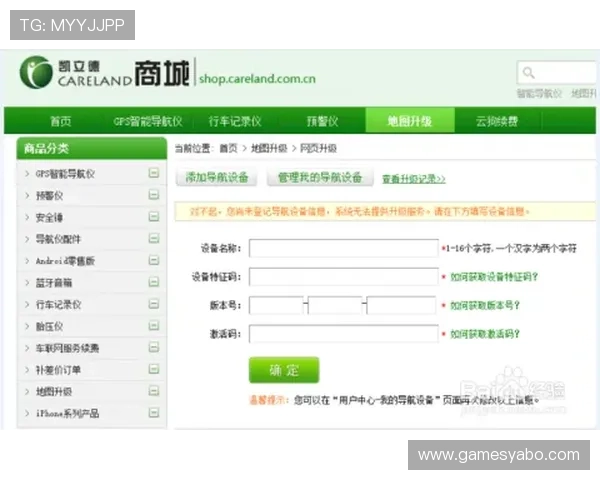The width and height of the screenshot is (600, 480).
Task: Open 导航仪配件 in the category sidebar
Action: pyautogui.click(x=58, y=239)
